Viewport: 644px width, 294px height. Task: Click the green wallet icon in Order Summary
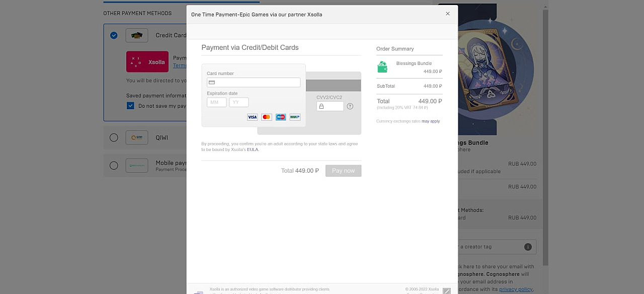(382, 67)
